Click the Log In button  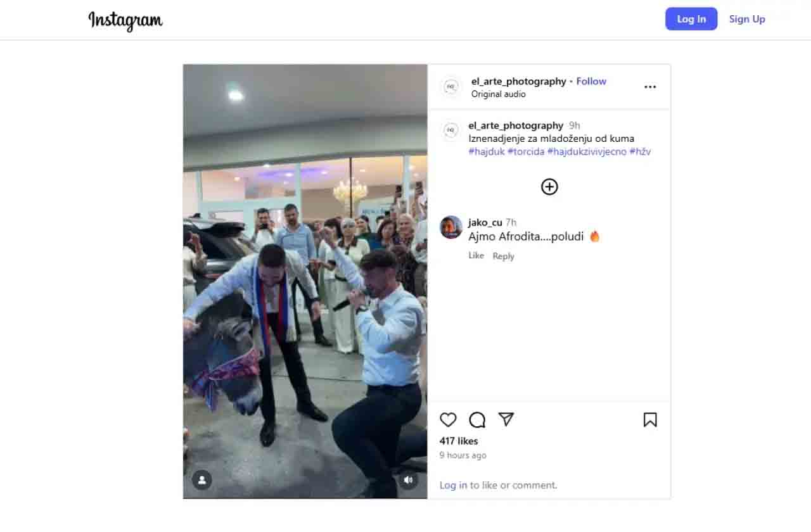(691, 19)
